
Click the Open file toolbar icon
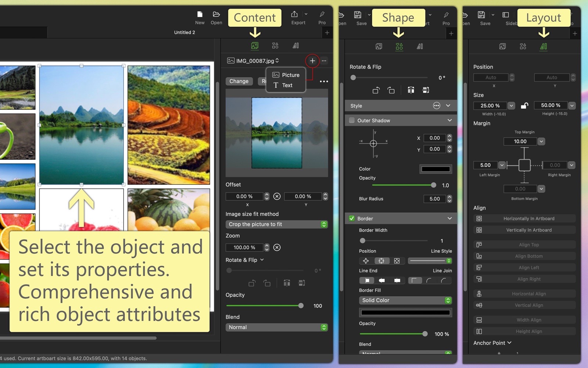coord(216,15)
